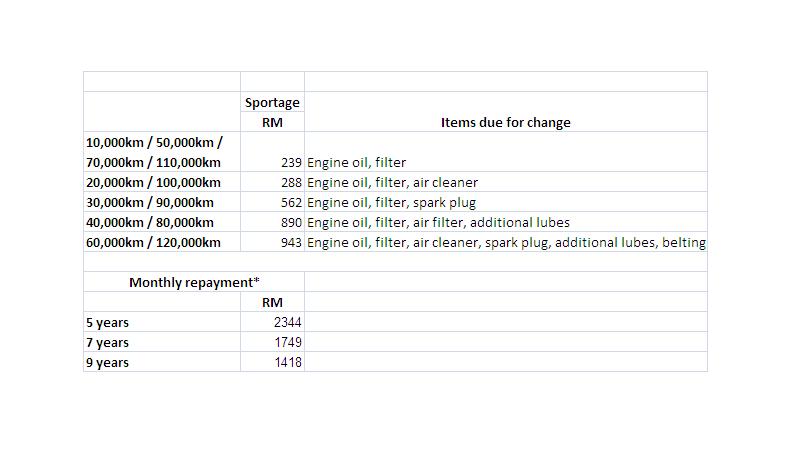Select the 2344 repayment value
The image size is (800, 450).
[x=272, y=322]
